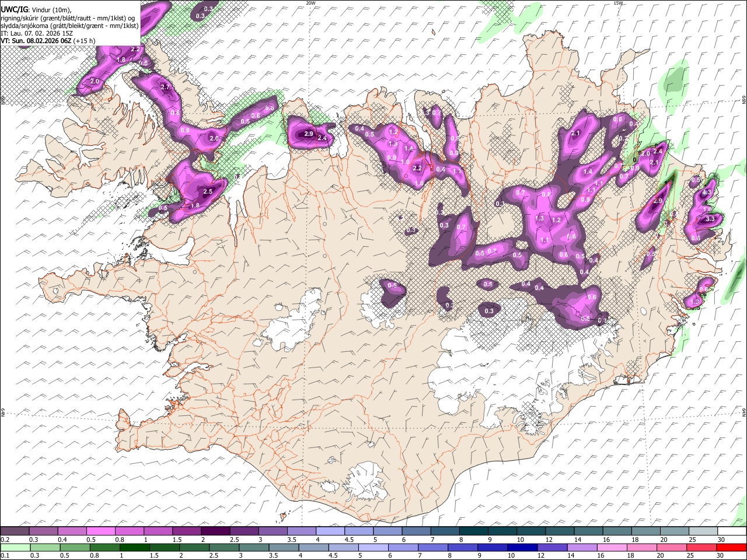Pick the dark purple 2 swatch in the upper legend
This screenshot has height=560, width=747.
point(215,531)
